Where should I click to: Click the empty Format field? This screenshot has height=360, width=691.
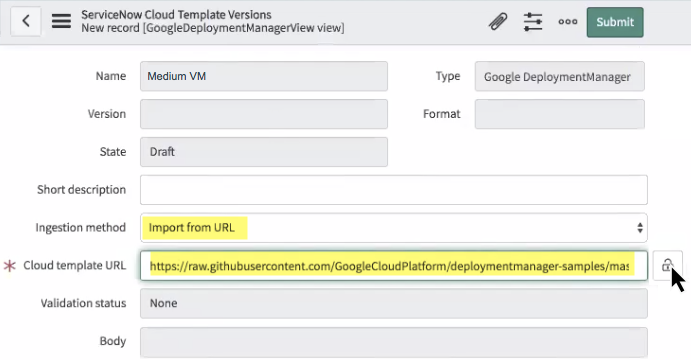[x=560, y=114]
